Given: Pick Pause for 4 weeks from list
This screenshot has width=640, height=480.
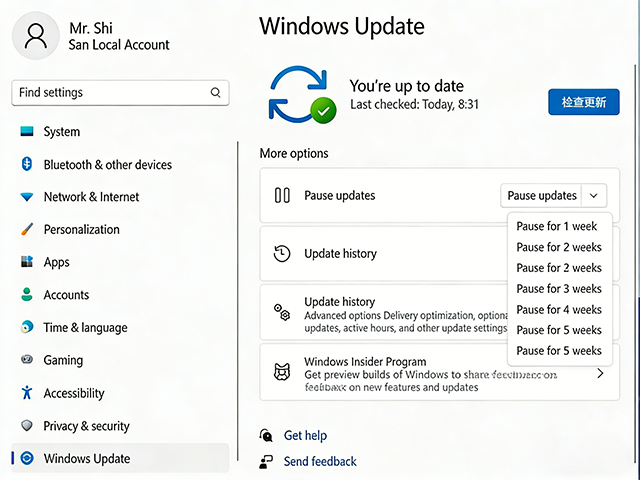Looking at the screenshot, I should point(558,310).
